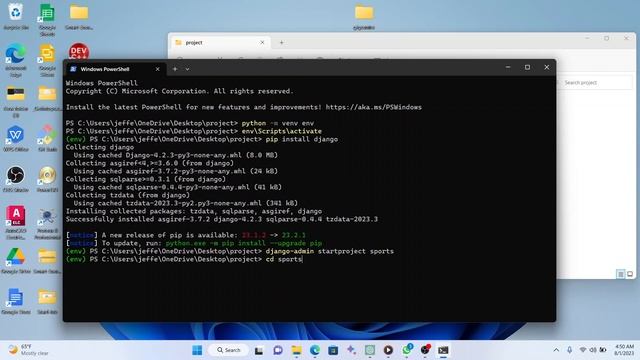
Task: Switch to the Terminal taskbar icon
Action: pyautogui.click(x=443, y=350)
